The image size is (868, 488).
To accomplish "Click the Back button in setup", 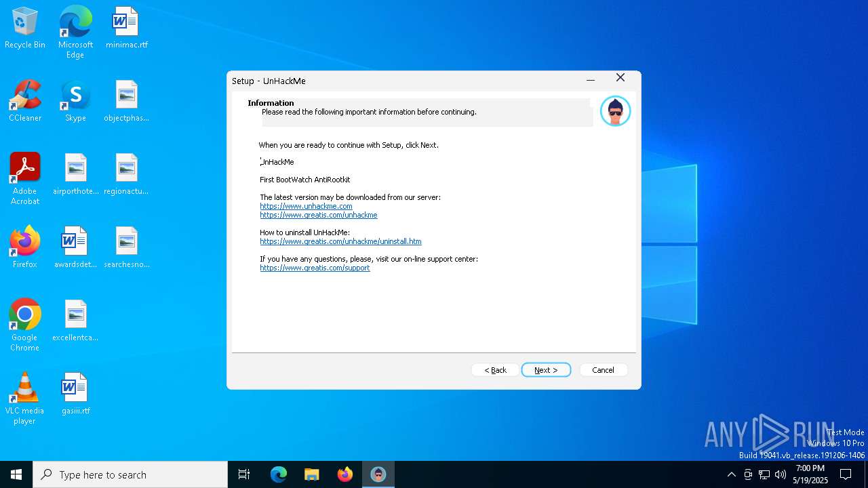I will point(496,370).
